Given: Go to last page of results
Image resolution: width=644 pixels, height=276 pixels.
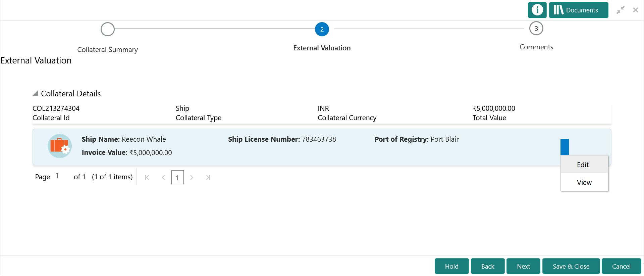Looking at the screenshot, I should coord(208,177).
